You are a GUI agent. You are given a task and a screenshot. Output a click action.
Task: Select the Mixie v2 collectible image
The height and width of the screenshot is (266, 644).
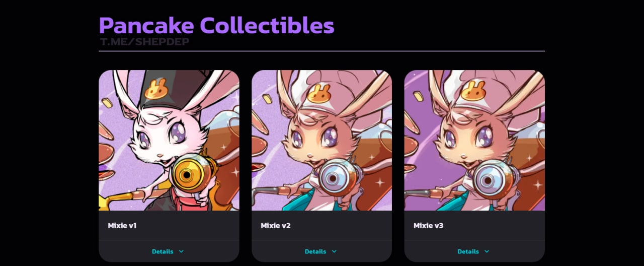click(321, 140)
